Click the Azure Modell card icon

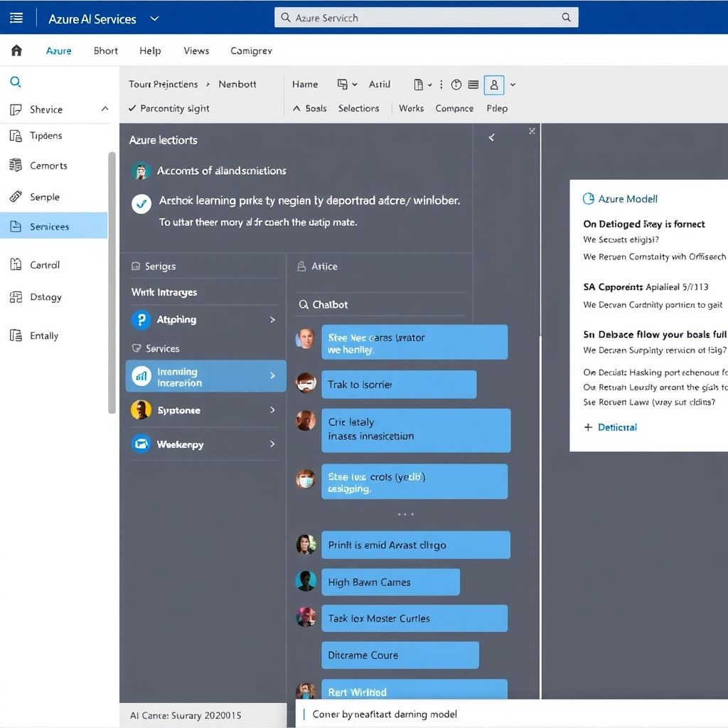click(x=588, y=199)
